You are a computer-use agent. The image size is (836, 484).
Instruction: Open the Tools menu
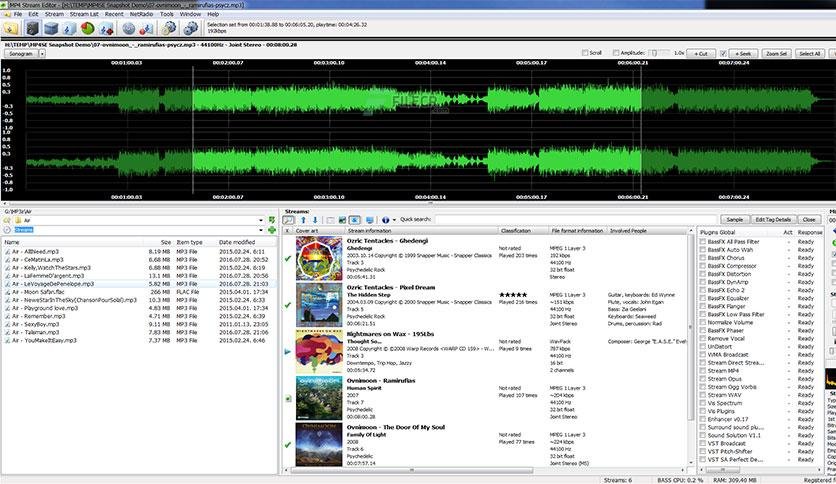(166, 14)
